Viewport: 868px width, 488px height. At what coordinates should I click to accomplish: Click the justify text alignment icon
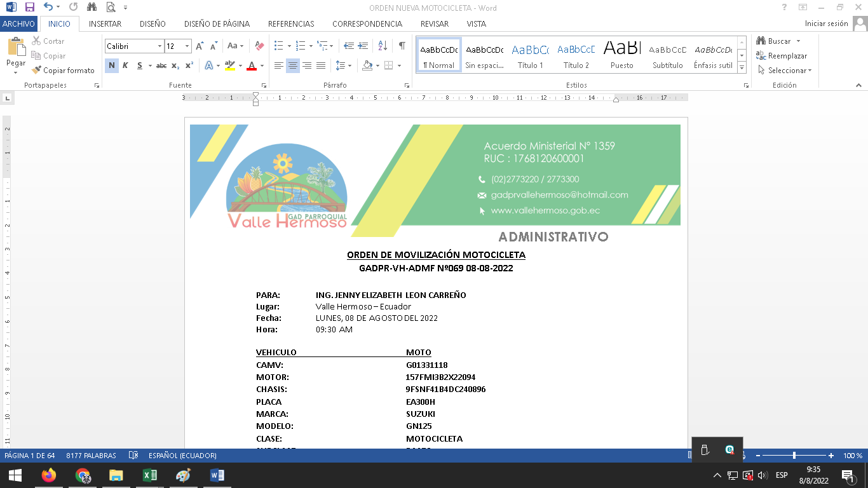coord(321,65)
